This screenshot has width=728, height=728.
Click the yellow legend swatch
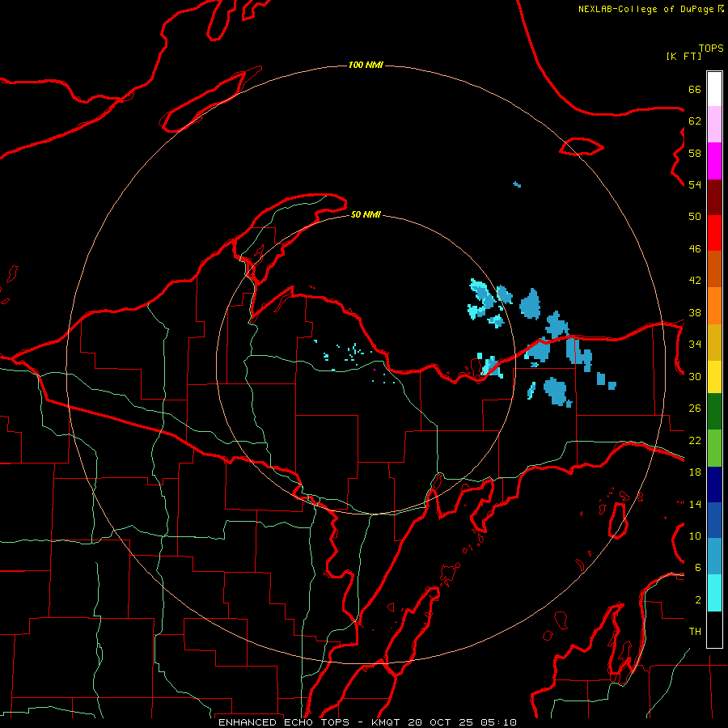pyautogui.click(x=714, y=377)
